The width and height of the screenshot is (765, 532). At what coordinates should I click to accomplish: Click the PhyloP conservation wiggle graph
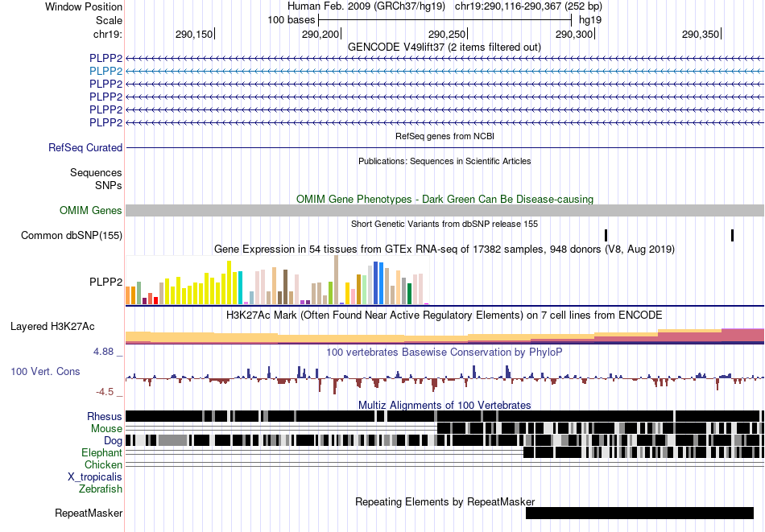pyautogui.click(x=445, y=378)
